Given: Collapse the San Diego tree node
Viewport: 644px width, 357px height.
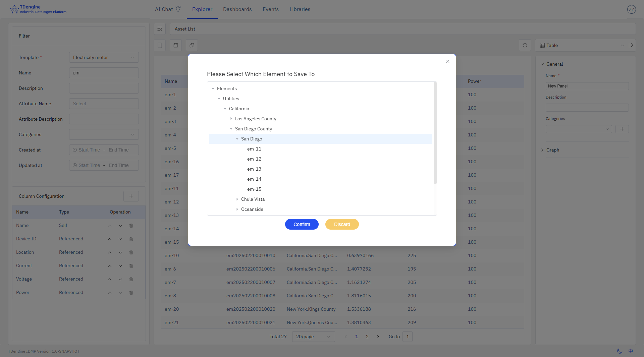Looking at the screenshot, I should point(237,139).
